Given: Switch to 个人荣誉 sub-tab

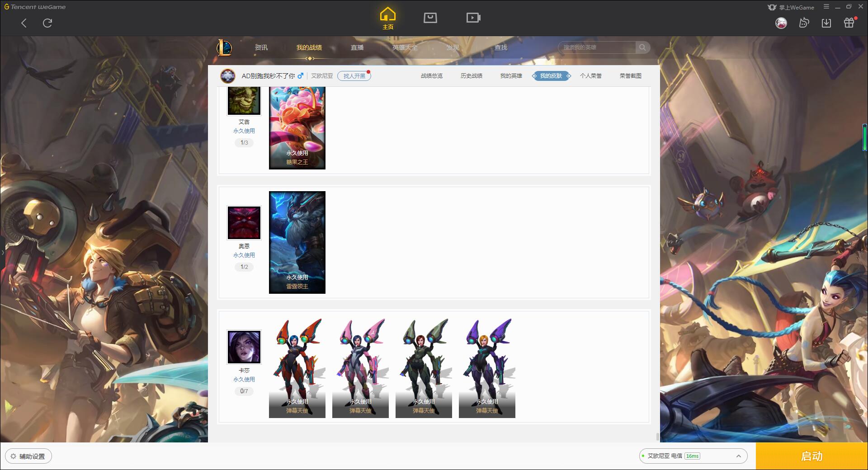Looking at the screenshot, I should (x=591, y=76).
